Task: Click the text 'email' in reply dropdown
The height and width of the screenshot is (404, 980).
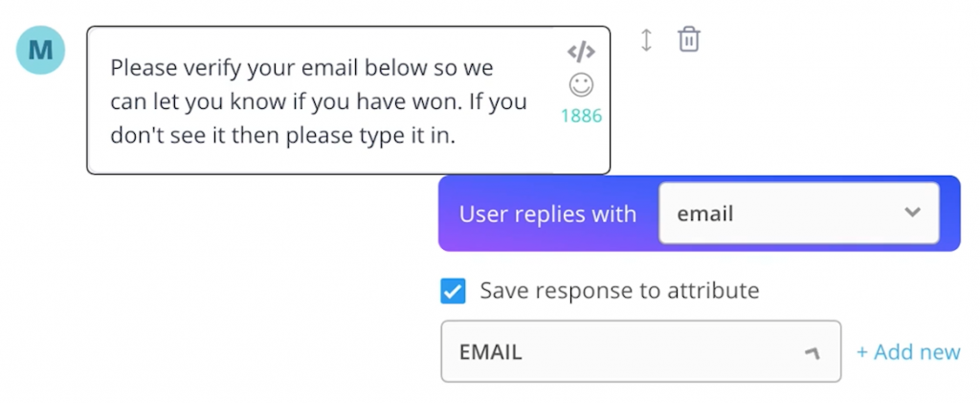Action: point(705,213)
